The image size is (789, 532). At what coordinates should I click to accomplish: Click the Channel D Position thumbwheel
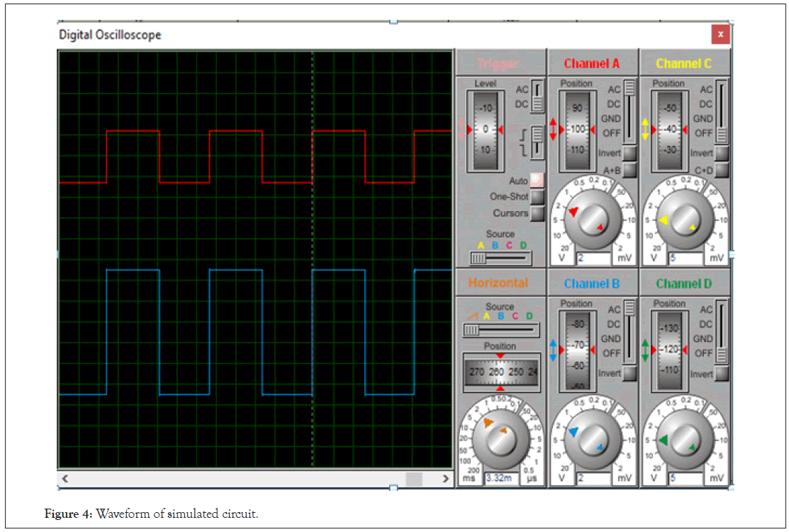(x=670, y=351)
